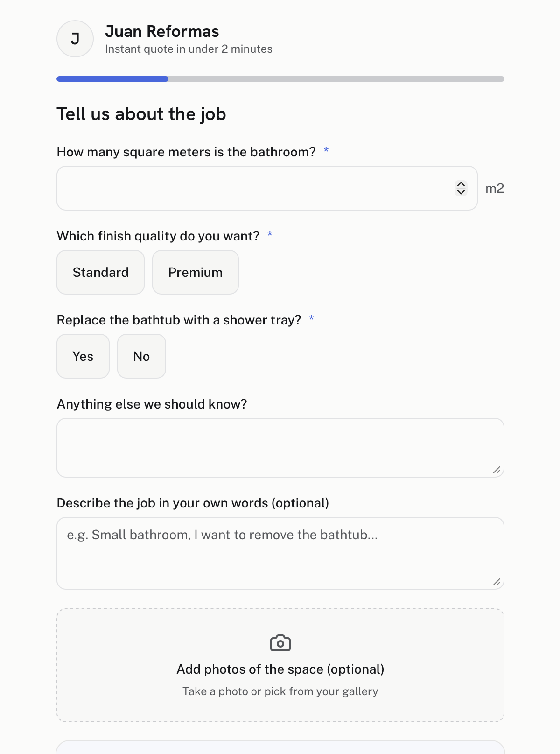
Task: Click Take a photo or pick from gallery
Action: [x=280, y=691]
